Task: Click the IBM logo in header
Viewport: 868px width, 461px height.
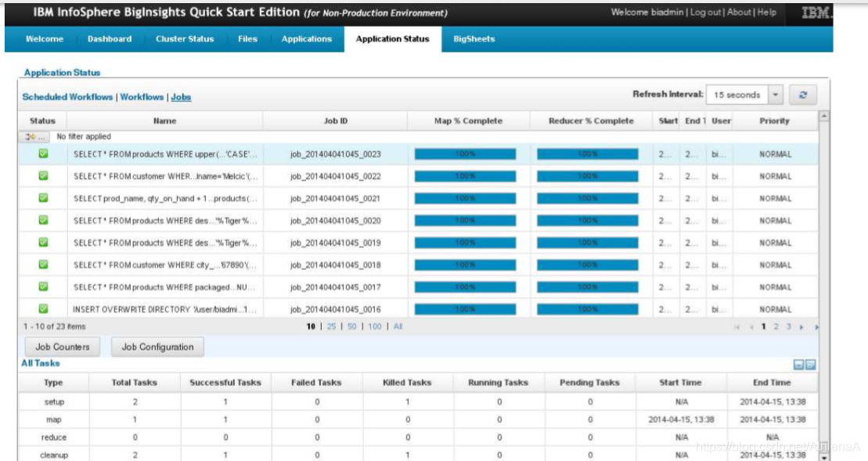Action: click(x=816, y=13)
